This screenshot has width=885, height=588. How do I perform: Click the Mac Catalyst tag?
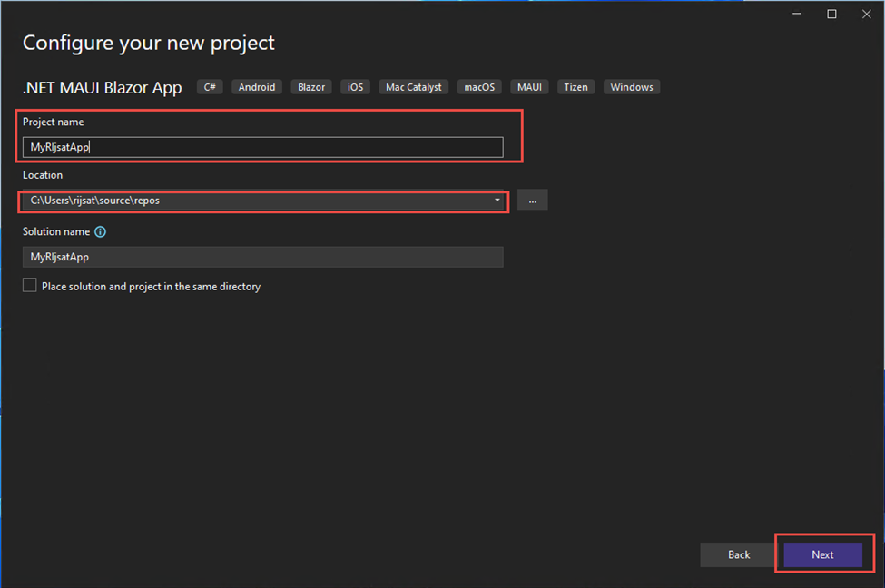coord(413,86)
